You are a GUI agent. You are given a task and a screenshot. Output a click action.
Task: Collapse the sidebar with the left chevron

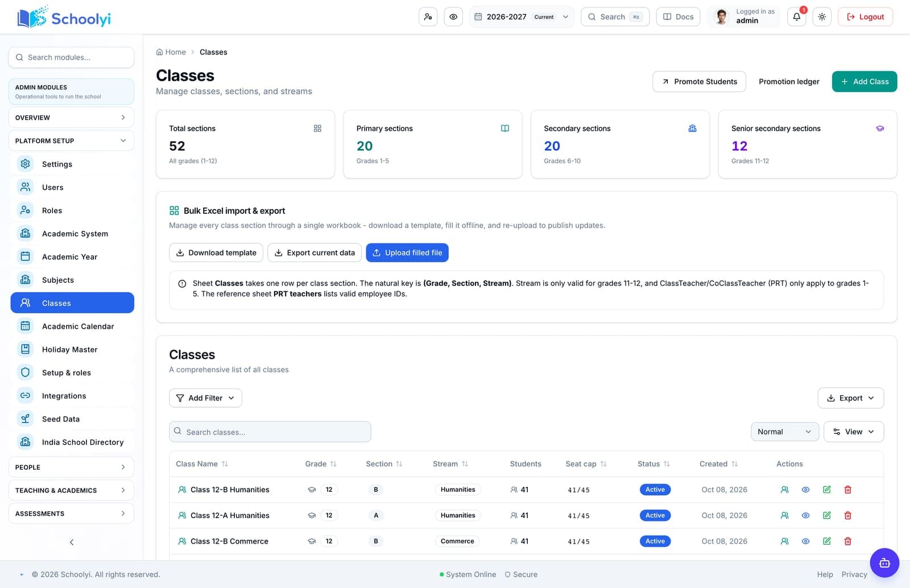click(x=72, y=542)
